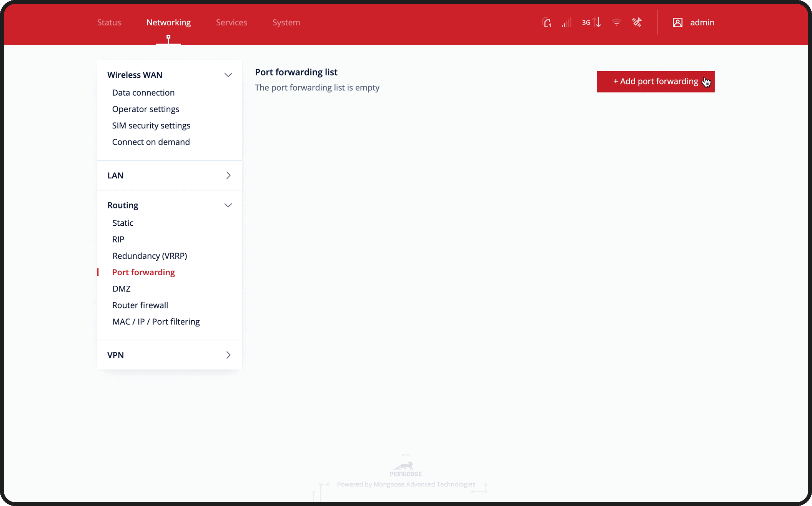Open the System menu
The width and height of the screenshot is (812, 506).
pyautogui.click(x=286, y=22)
